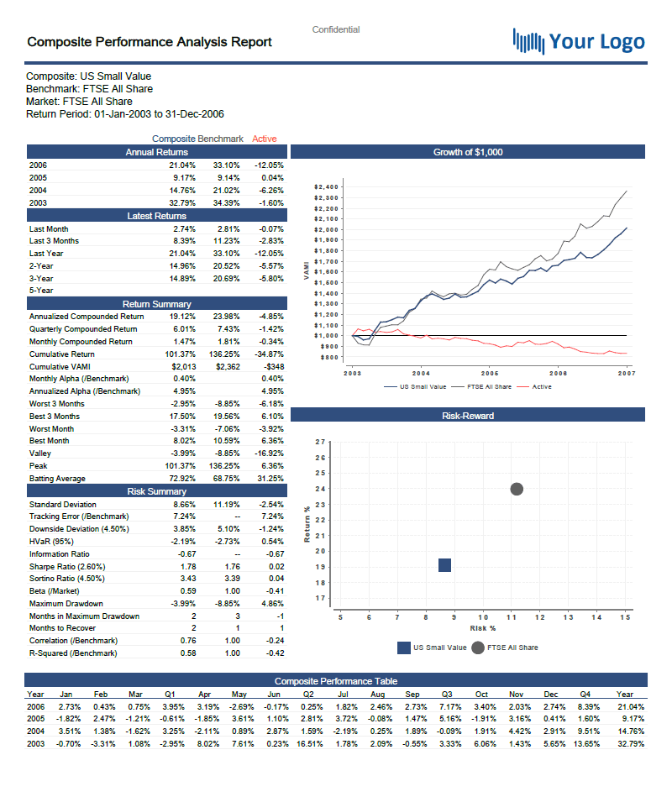672x797 pixels.
Task: Click the Composite Performance Table header bar
Action: (x=336, y=681)
